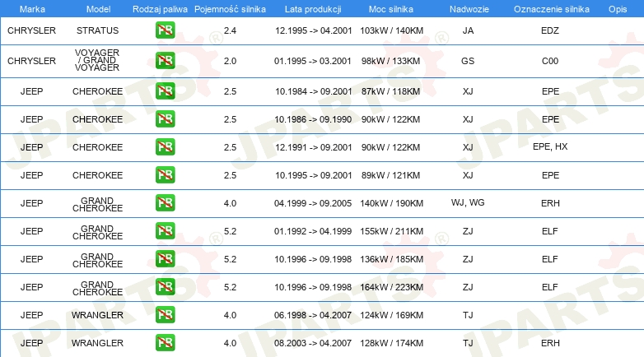Click the 2.0 engine capacity cell
The height and width of the screenshot is (357, 644).
pos(230,61)
